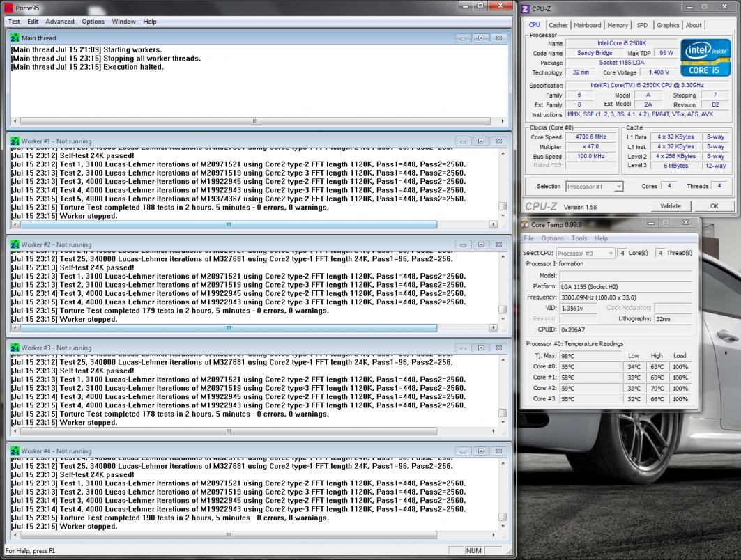Maximize the Worker #2 child window

[x=480, y=244]
